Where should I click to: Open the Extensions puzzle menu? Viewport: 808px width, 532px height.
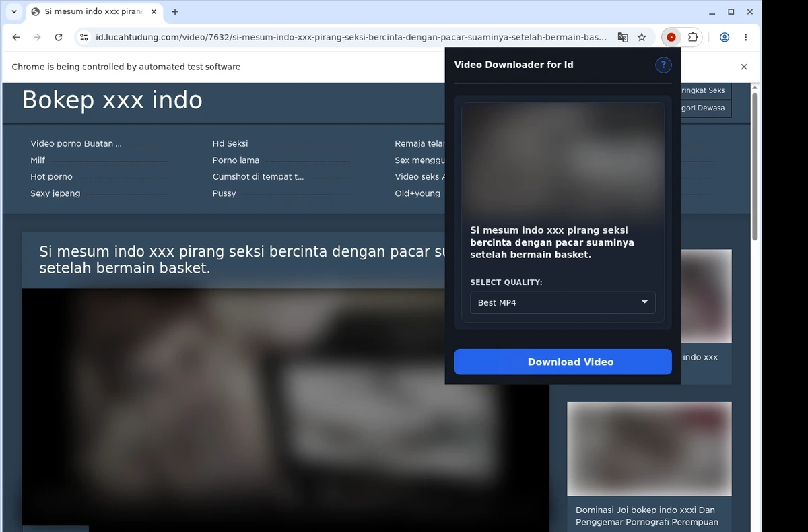click(692, 38)
